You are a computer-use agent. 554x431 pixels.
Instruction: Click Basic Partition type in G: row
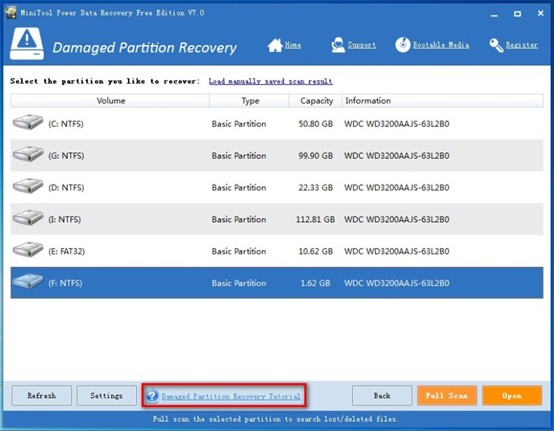tap(239, 156)
